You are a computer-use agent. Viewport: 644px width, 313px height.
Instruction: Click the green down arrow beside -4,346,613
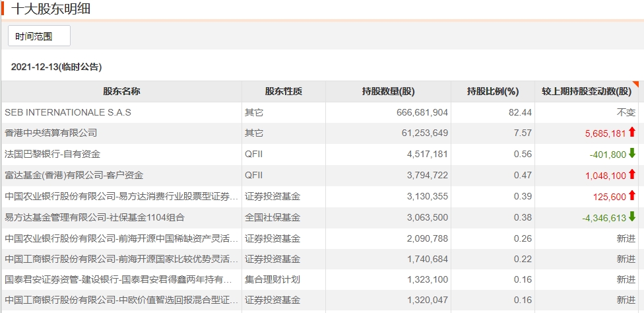coord(631,217)
